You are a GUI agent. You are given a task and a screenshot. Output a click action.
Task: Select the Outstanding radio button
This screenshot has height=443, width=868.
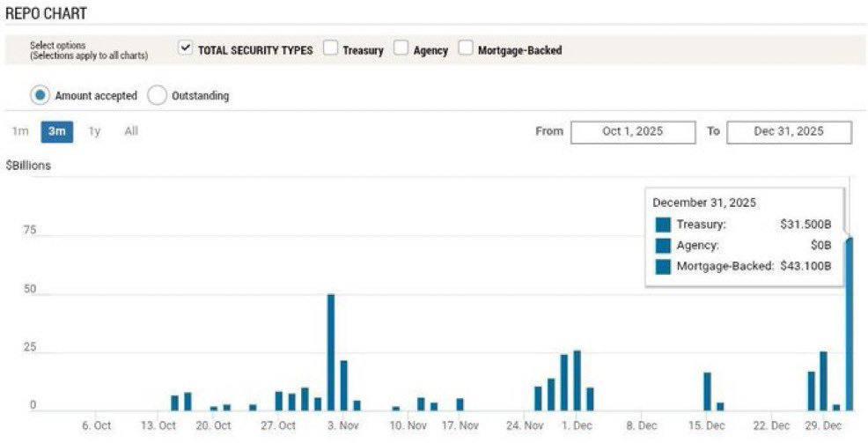(x=158, y=95)
